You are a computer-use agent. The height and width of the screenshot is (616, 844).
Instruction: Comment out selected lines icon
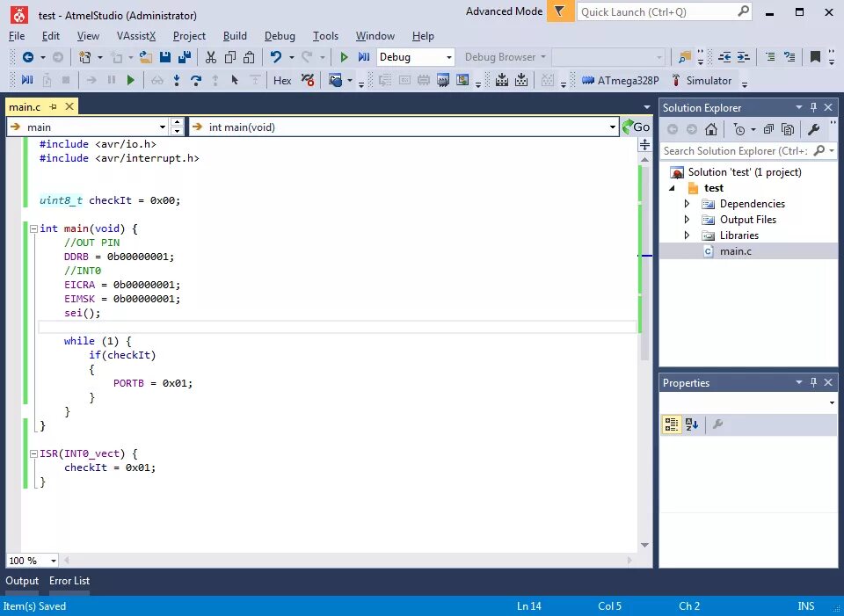tap(770, 57)
